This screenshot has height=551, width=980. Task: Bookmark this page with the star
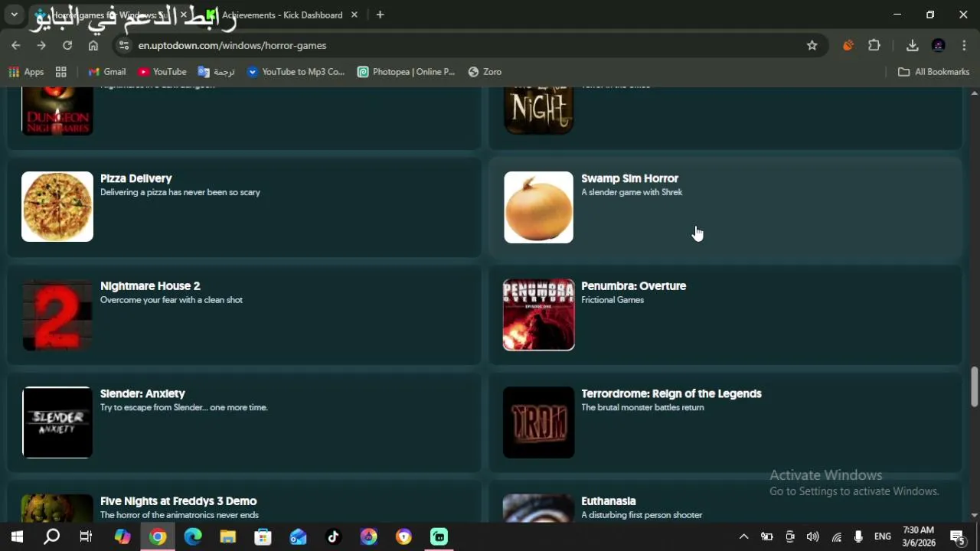click(812, 45)
